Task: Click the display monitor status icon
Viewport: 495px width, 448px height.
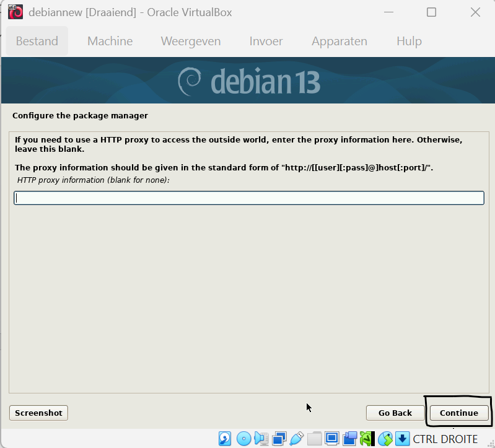Action: [332, 439]
